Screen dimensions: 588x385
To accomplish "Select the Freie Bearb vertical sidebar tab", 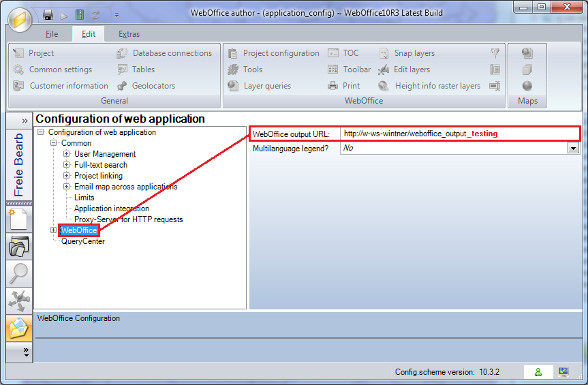I will tap(19, 165).
